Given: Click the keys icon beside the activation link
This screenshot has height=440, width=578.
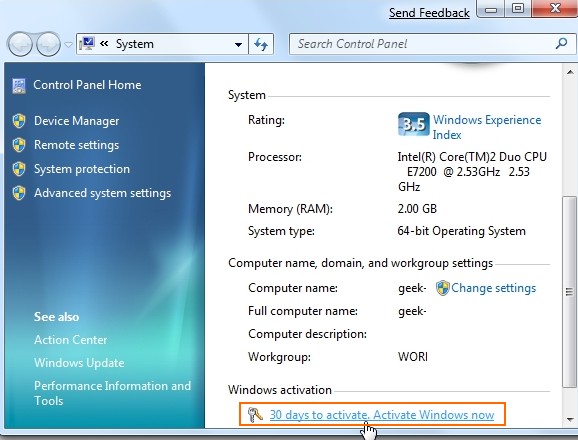Looking at the screenshot, I should click(x=255, y=415).
